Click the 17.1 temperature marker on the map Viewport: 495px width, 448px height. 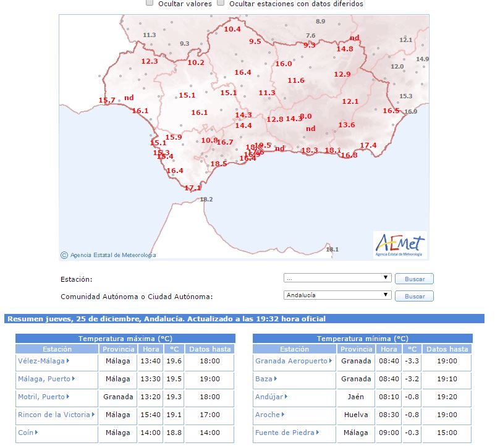[x=193, y=188]
